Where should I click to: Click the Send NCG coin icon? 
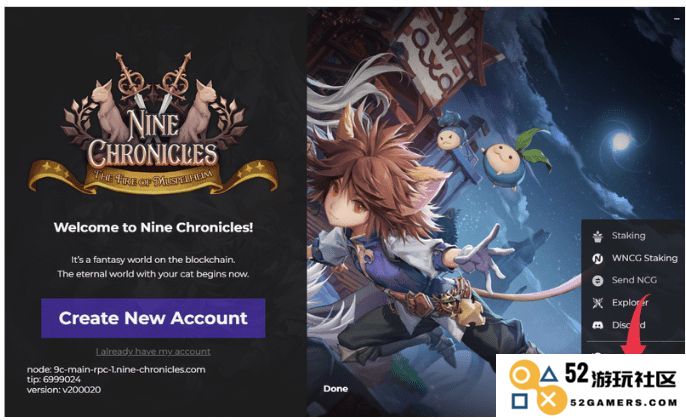tap(597, 280)
